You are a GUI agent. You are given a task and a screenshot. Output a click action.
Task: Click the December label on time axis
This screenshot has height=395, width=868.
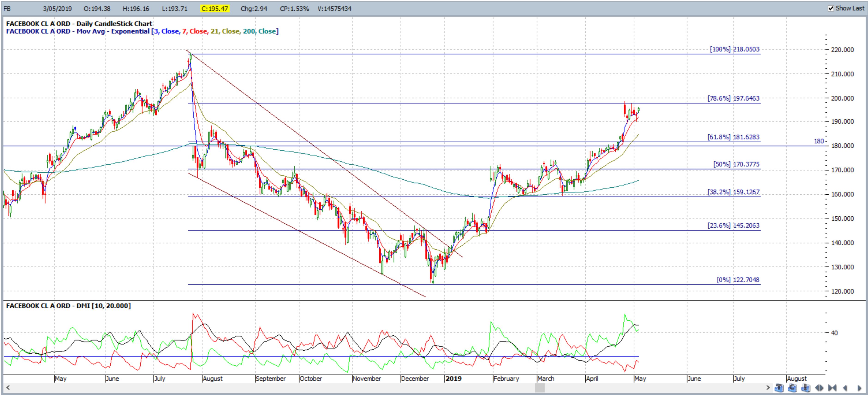pos(415,379)
